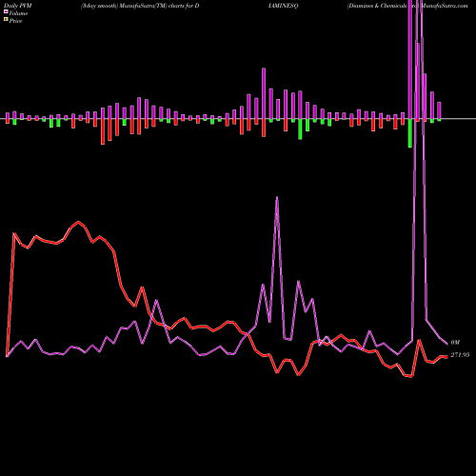The width and height of the screenshot is (476, 476).
Task: Click the 'MunafaSutra.com' watermark text at top right
Action: [x=446, y=6]
